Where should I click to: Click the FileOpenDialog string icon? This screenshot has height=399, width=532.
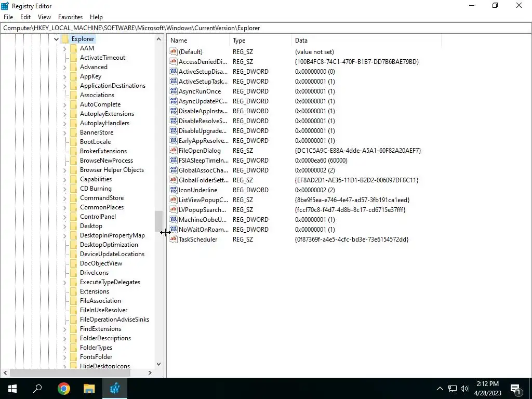pyautogui.click(x=174, y=150)
